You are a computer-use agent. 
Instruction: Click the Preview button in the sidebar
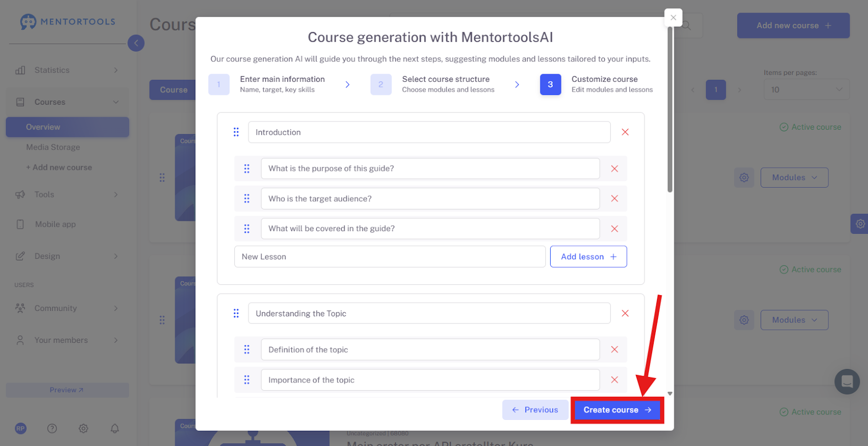[x=67, y=390]
